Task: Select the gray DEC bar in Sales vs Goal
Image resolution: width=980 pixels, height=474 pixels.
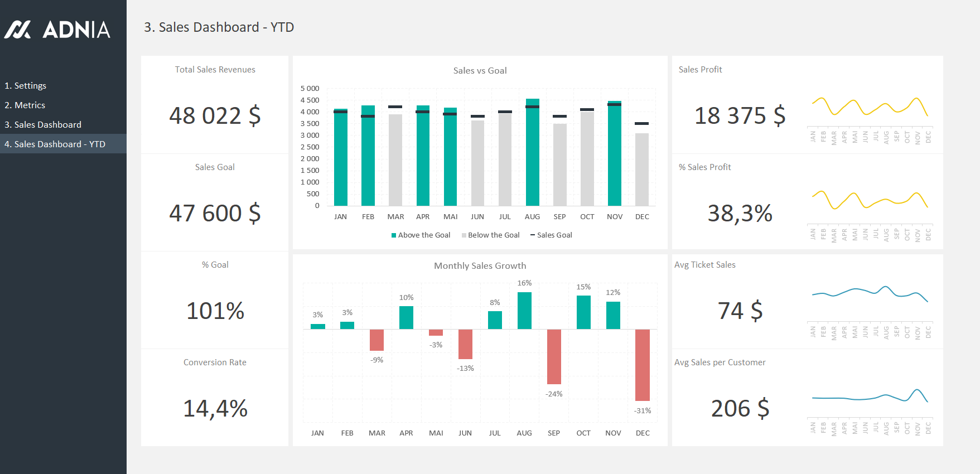Action: coord(642,170)
